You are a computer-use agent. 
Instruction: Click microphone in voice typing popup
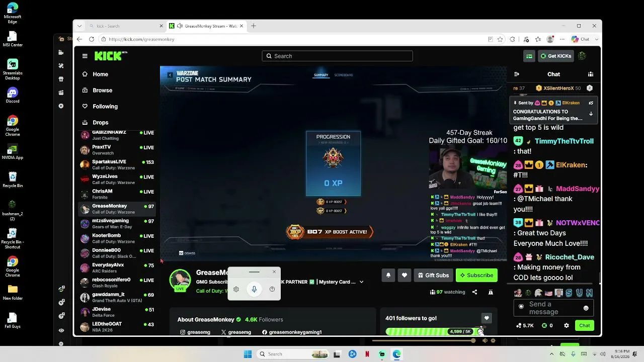[x=254, y=289]
